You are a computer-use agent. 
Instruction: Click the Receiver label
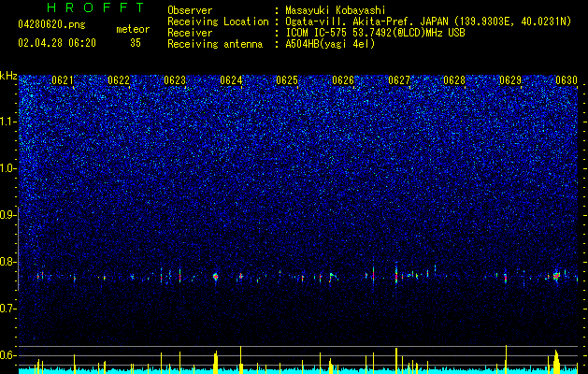tap(190, 33)
